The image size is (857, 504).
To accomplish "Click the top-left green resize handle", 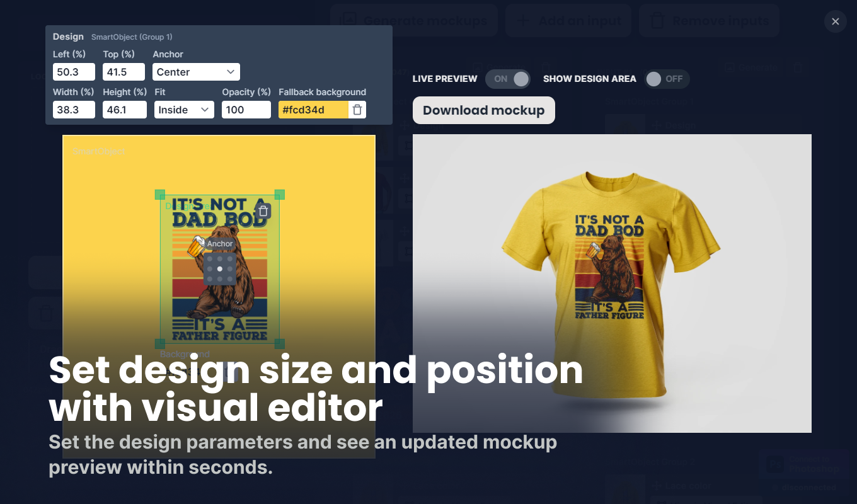I will tap(160, 195).
